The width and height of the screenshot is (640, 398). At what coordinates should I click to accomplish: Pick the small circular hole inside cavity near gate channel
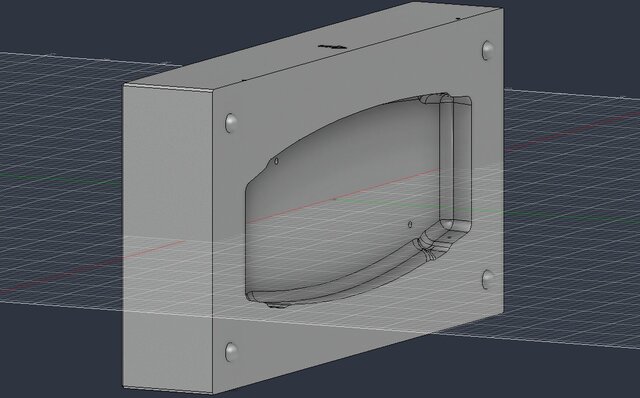(410, 224)
